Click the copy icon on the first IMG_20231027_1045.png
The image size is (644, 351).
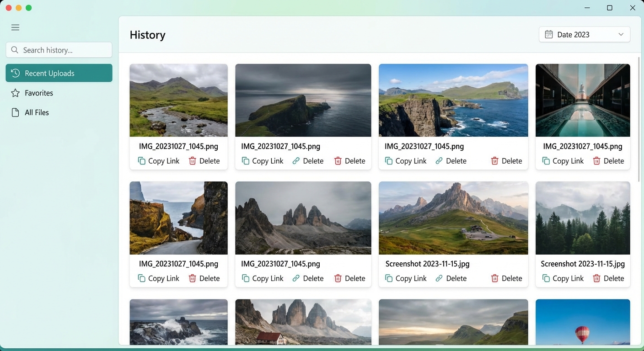coord(142,161)
